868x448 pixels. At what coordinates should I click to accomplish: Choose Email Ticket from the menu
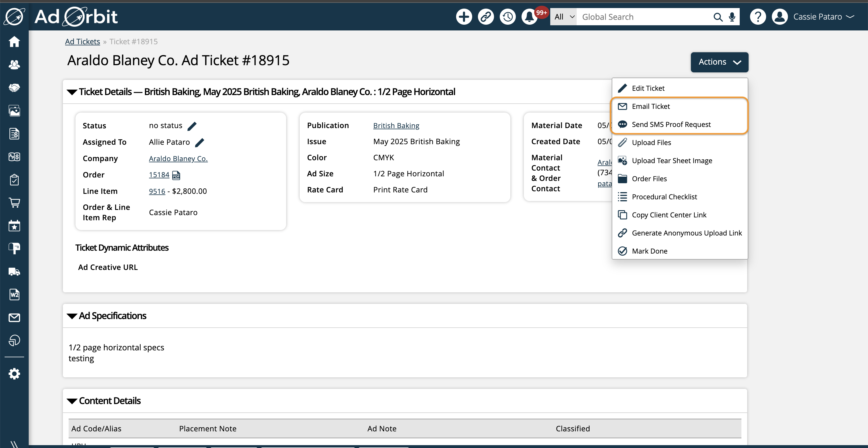point(680,106)
